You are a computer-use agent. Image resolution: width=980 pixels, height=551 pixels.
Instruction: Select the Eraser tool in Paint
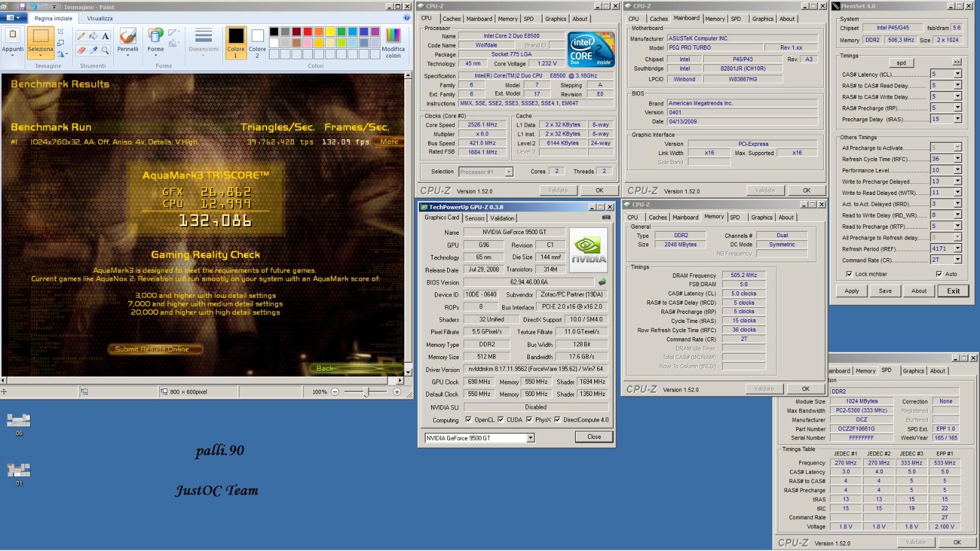click(81, 50)
